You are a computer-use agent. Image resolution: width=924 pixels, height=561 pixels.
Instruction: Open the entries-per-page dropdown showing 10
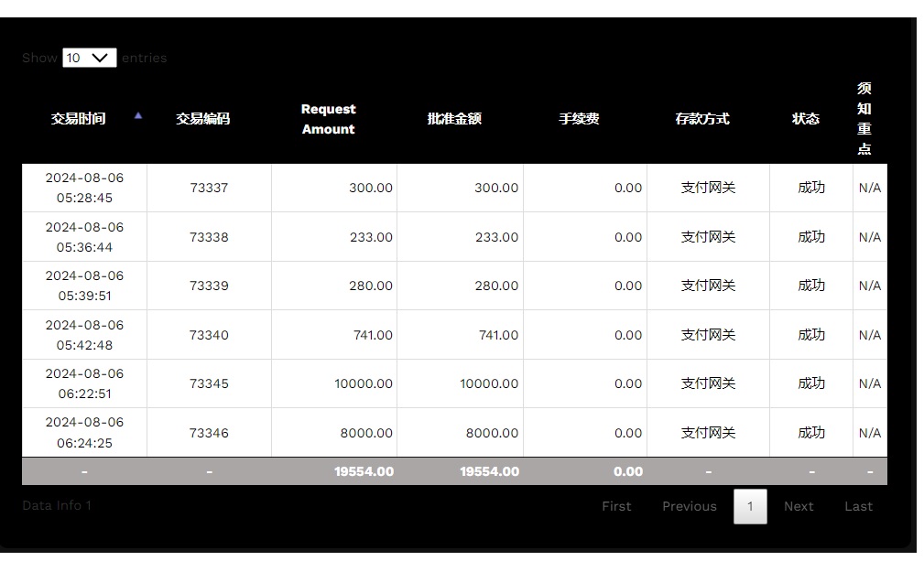(90, 58)
